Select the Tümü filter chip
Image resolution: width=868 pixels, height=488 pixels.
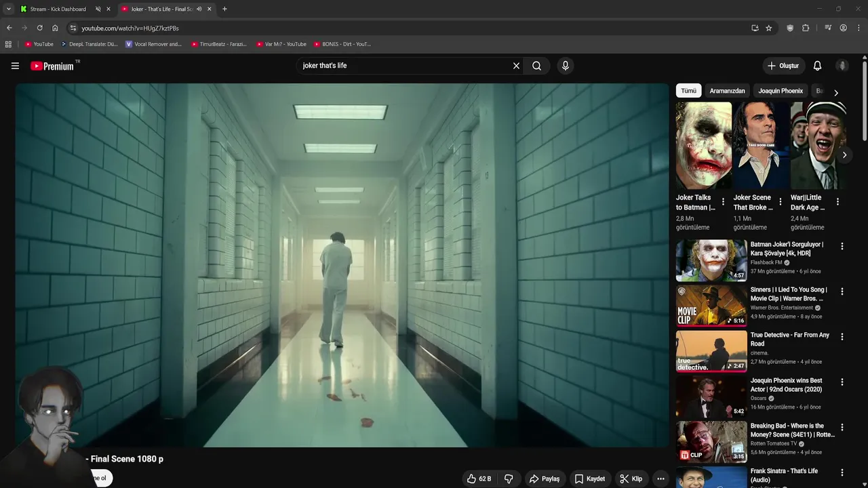pos(689,91)
